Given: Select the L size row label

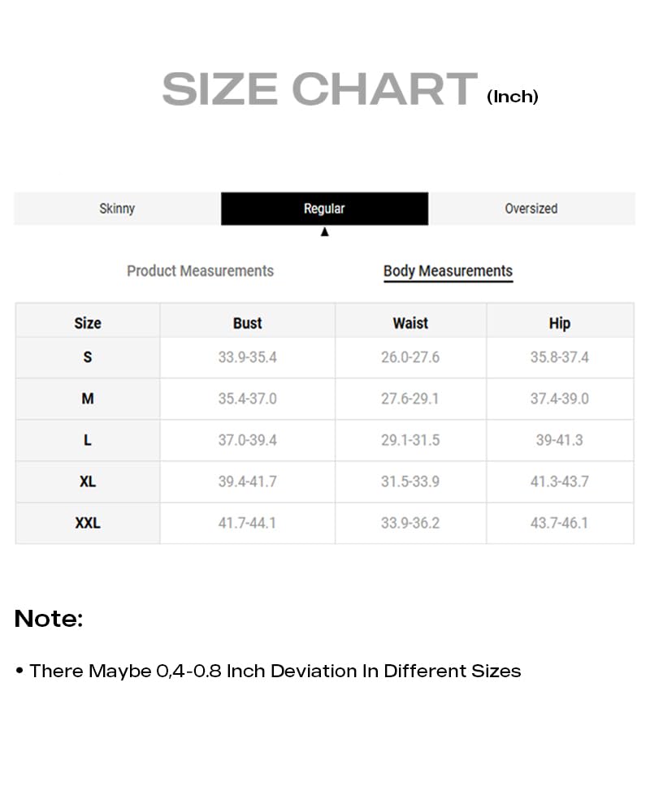Looking at the screenshot, I should pos(88,440).
